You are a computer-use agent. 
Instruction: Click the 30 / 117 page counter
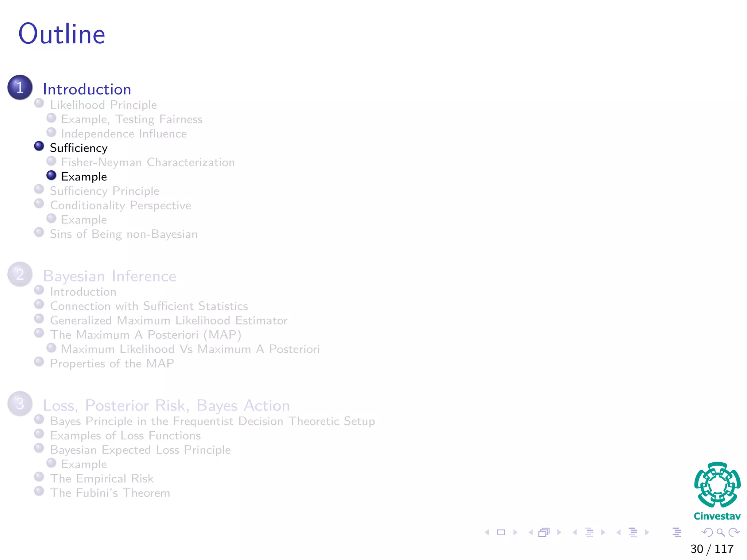click(x=712, y=549)
